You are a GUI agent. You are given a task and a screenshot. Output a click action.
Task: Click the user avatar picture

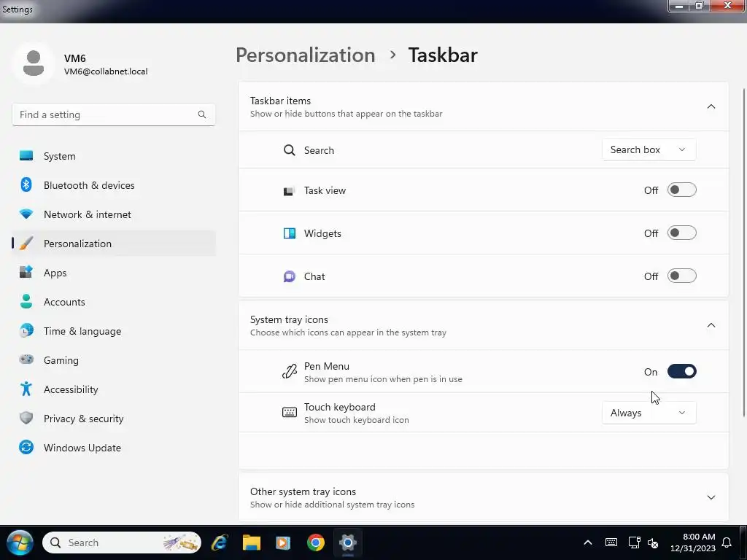(x=34, y=63)
